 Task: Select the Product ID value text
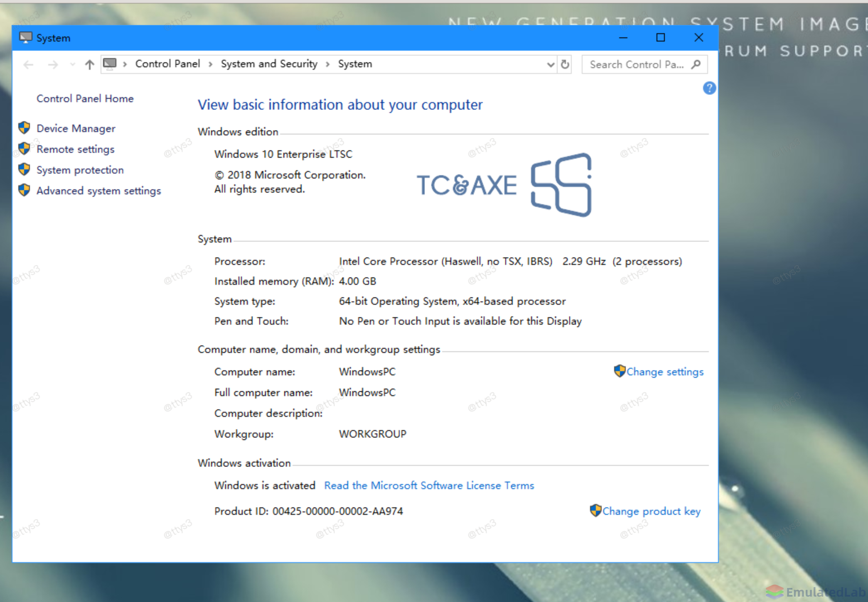337,511
